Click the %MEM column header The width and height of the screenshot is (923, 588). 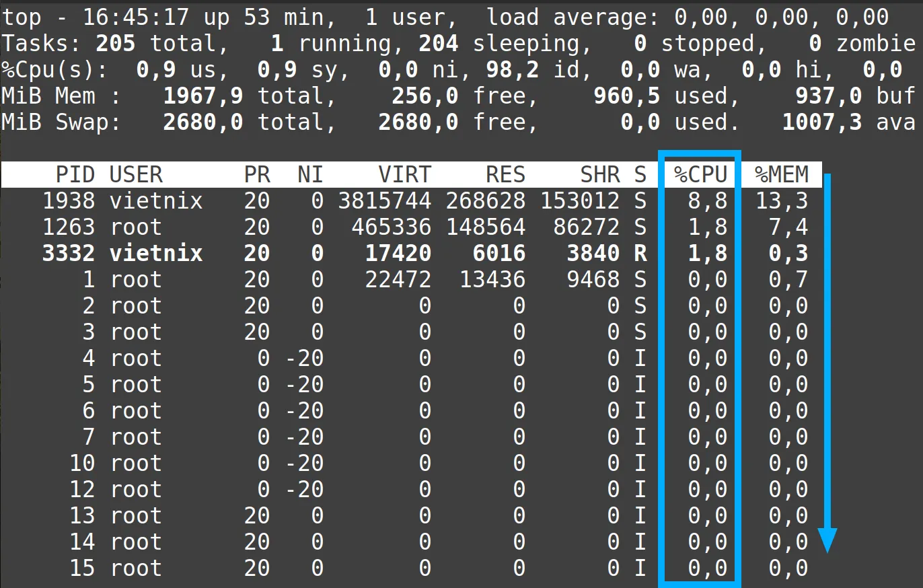pos(780,175)
